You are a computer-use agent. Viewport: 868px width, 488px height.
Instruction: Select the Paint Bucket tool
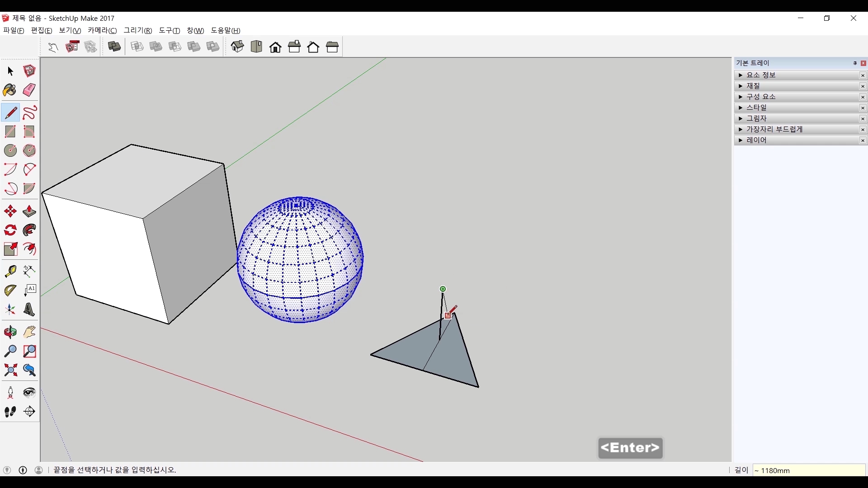pyautogui.click(x=10, y=90)
